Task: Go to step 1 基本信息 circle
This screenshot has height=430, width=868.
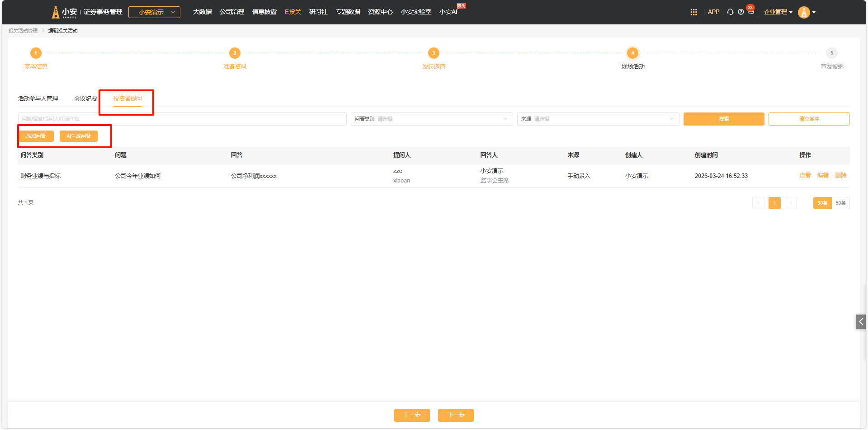Action: (x=36, y=53)
